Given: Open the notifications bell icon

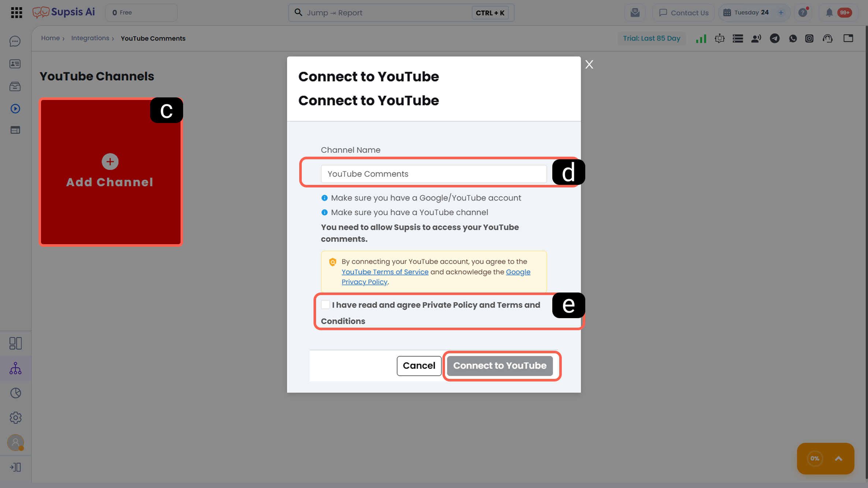Looking at the screenshot, I should tap(829, 12).
